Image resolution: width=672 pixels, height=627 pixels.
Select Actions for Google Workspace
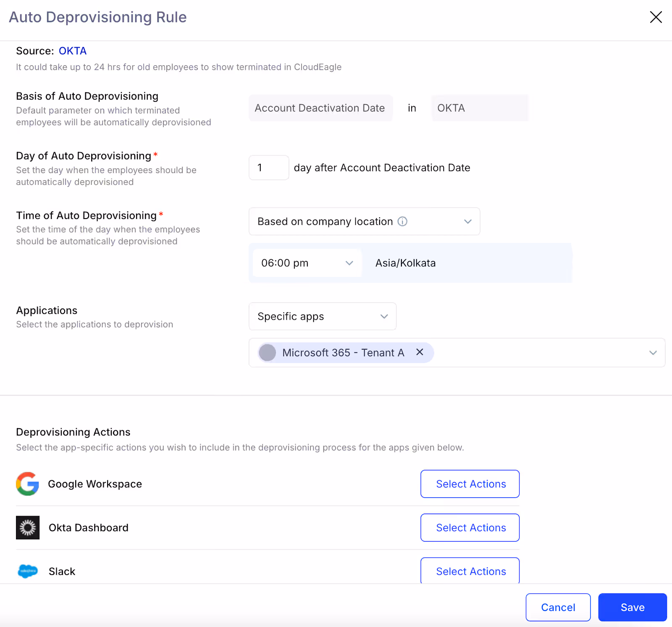coord(470,484)
